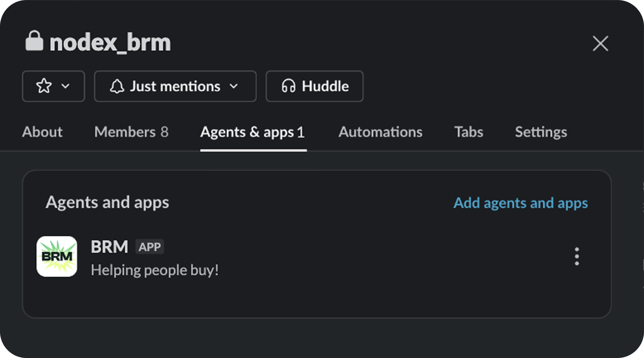Open the star channel dropdown

point(53,86)
